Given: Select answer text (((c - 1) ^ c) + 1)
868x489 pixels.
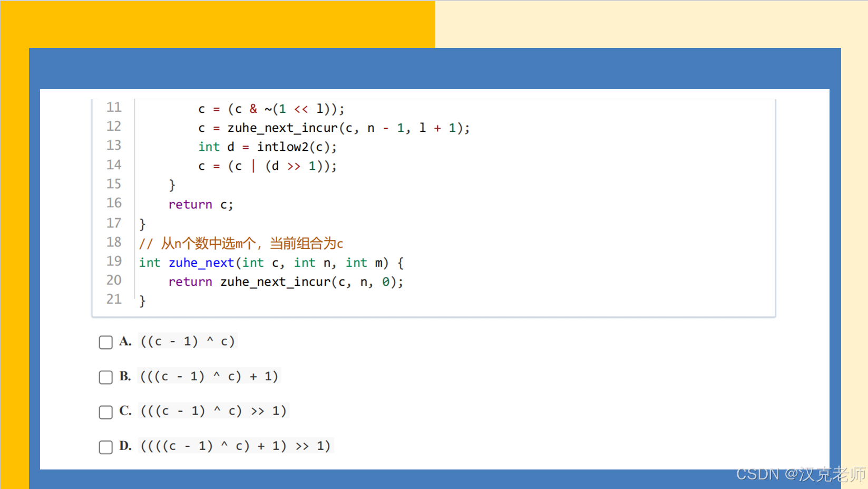Looking at the screenshot, I should click(209, 376).
